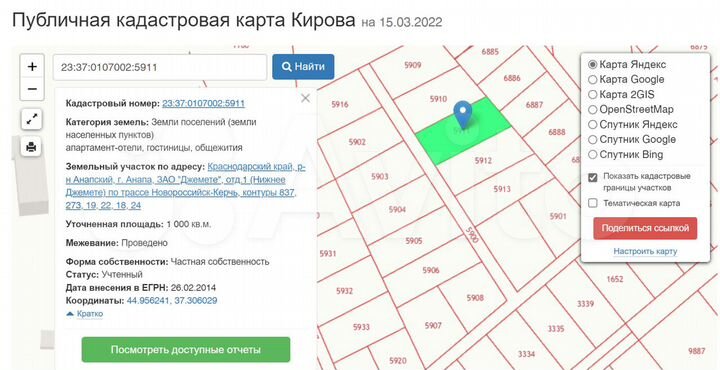
Task: Click parcel 5905 on the map
Action: pyautogui.click(x=413, y=241)
